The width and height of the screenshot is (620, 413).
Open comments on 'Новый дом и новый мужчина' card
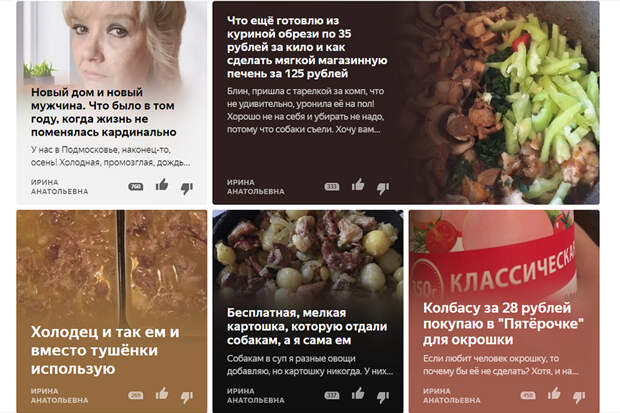click(136, 186)
